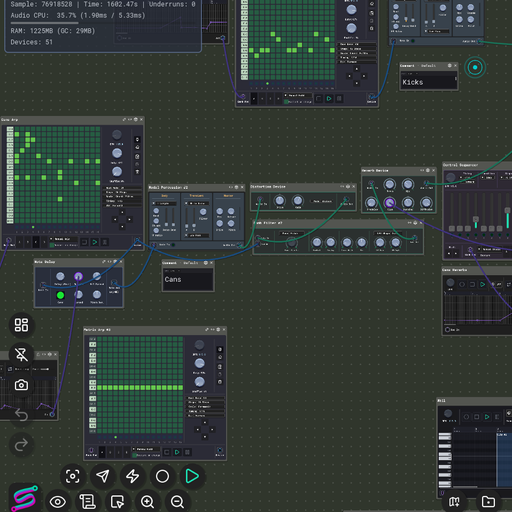Click the left arrow in Matrix Arp #3 shift pad
The image size is (512, 512).
(198, 429)
